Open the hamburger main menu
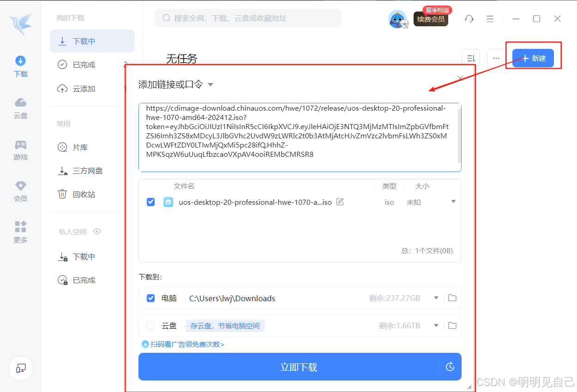The image size is (577, 392). coord(490,19)
